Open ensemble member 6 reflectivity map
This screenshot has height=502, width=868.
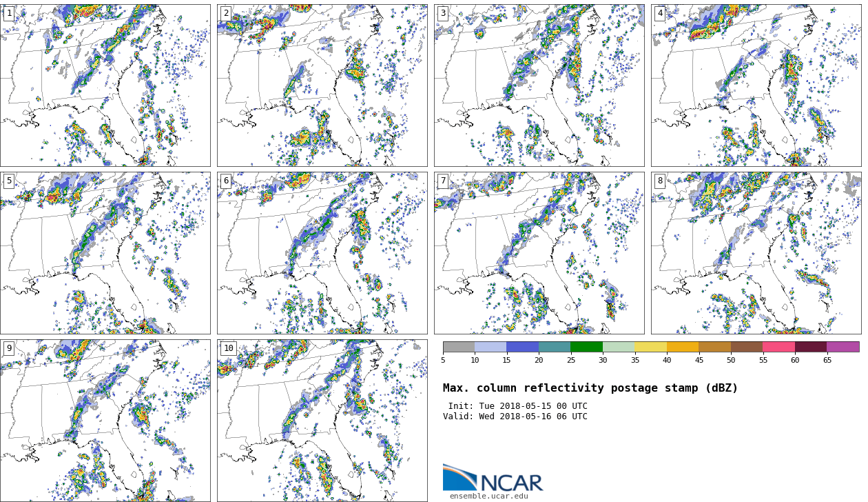322,253
